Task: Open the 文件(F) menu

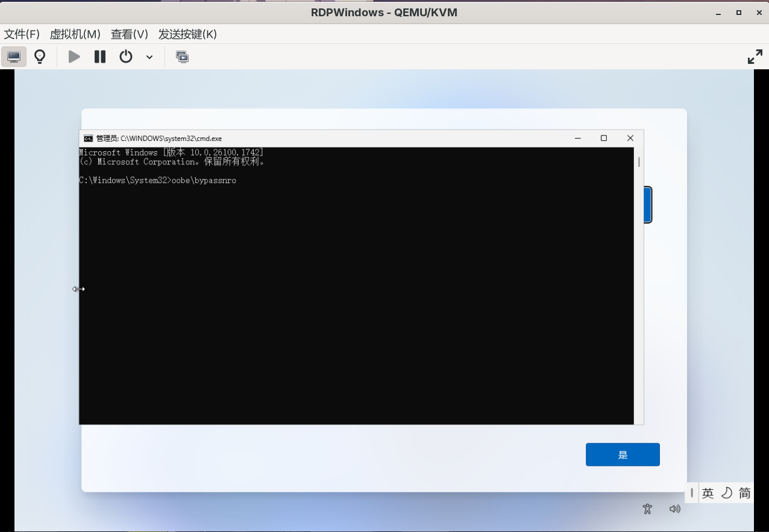Action: pyautogui.click(x=22, y=34)
